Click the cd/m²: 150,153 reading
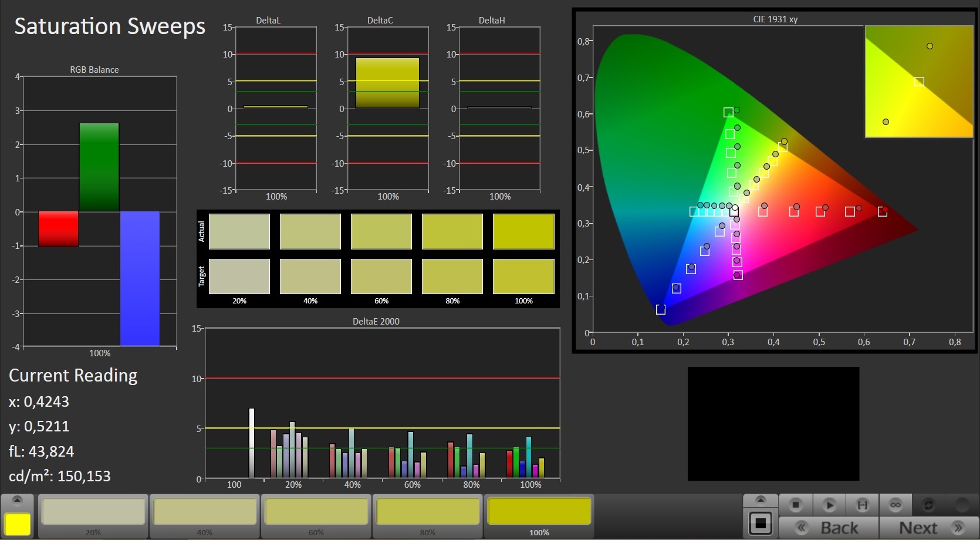 59,476
